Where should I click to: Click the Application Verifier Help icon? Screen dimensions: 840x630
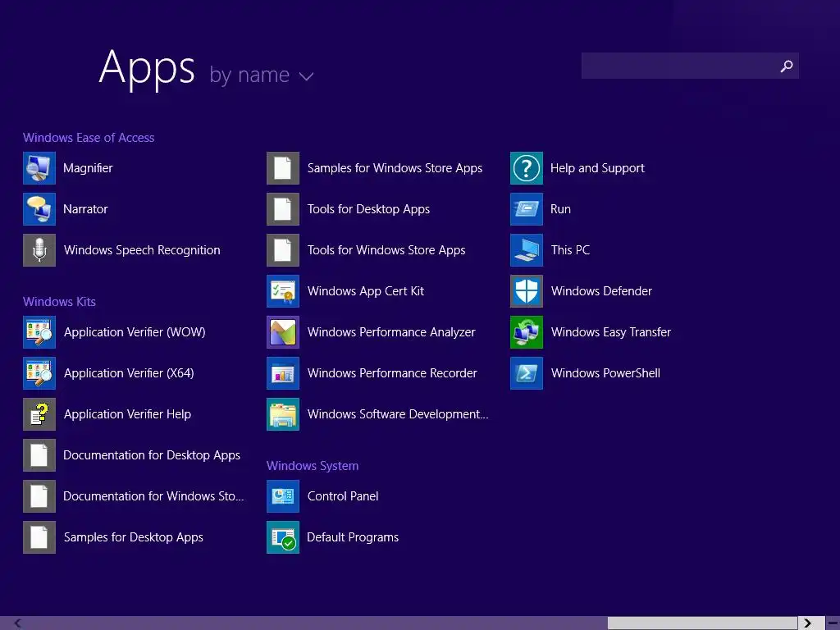(x=39, y=414)
